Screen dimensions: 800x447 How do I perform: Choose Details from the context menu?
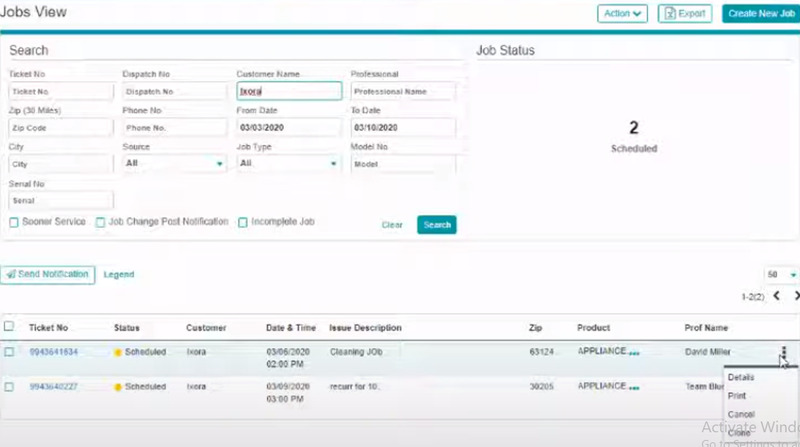(x=741, y=378)
